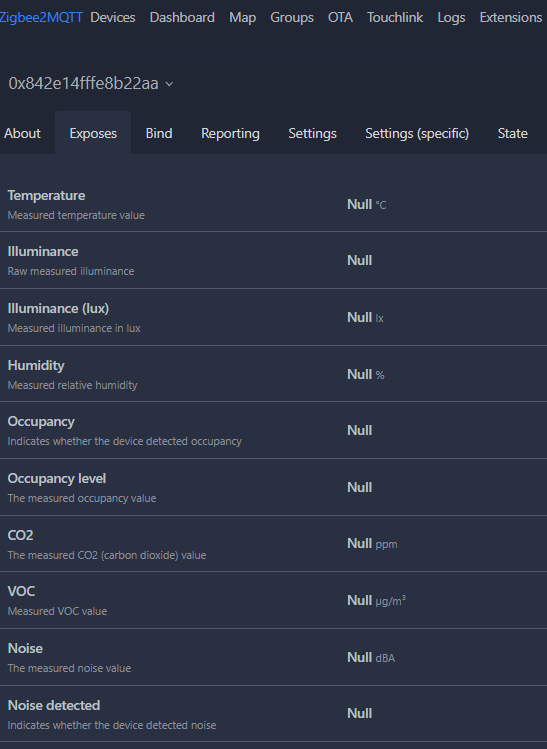547x749 pixels.
Task: Navigate to the OTA page
Action: [x=340, y=18]
